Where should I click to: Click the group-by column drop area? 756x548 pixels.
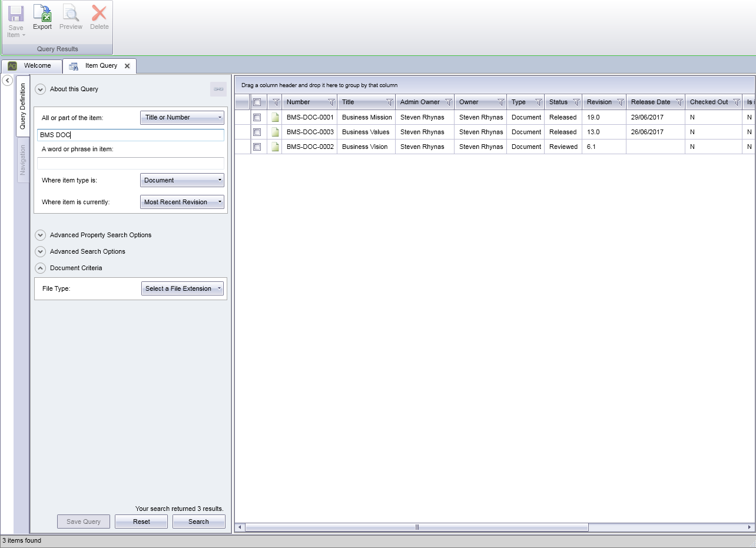[494, 85]
